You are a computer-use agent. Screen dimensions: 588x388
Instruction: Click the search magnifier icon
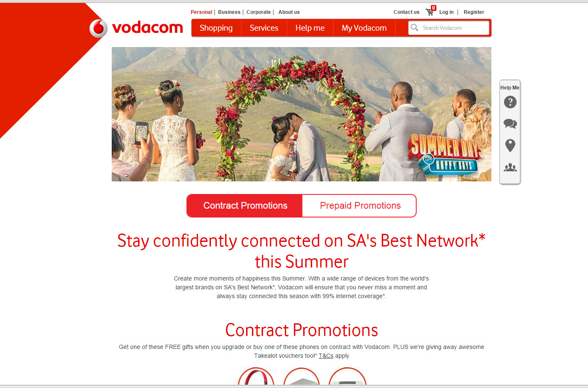(x=415, y=28)
